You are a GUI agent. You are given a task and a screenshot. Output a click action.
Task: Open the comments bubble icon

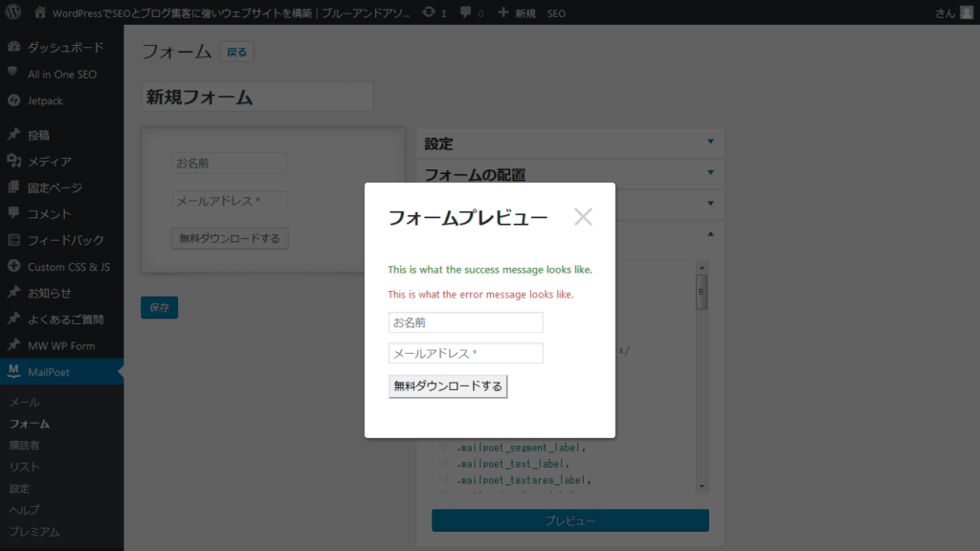(x=465, y=12)
